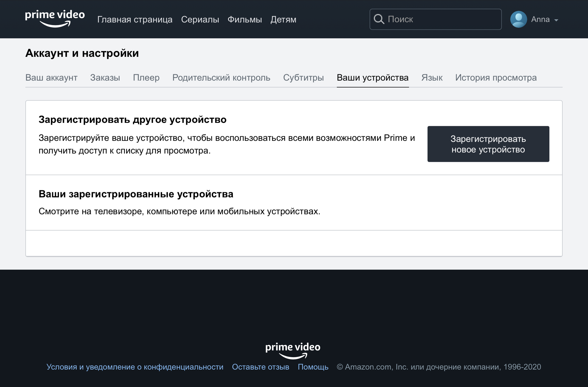This screenshot has width=588, height=387.
Task: Click the search magnifier icon
Action: [379, 19]
